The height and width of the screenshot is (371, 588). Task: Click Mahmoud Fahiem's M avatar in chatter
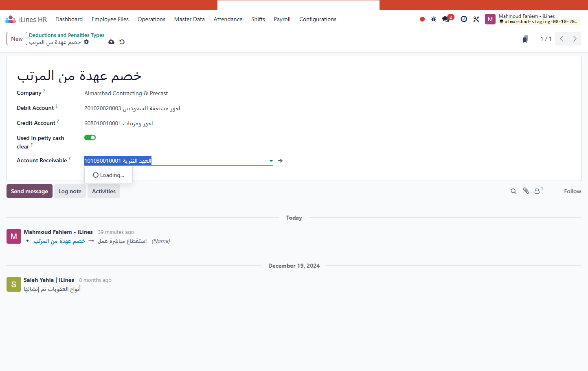click(x=14, y=236)
